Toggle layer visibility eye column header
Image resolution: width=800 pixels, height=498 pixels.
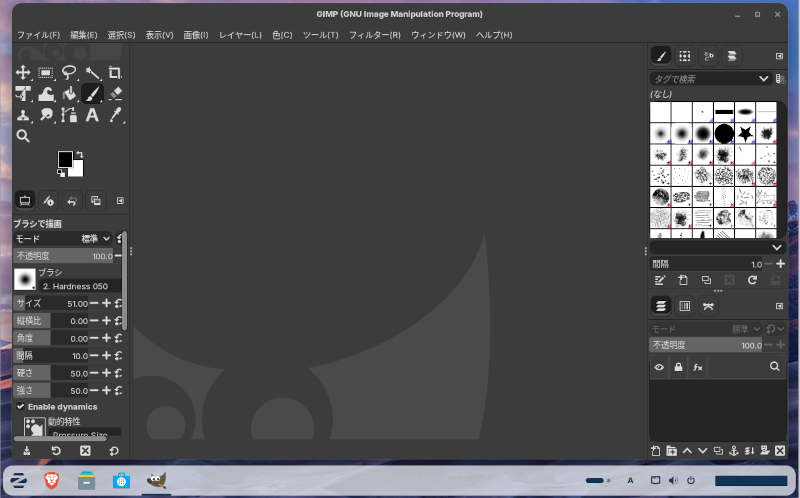pos(659,367)
